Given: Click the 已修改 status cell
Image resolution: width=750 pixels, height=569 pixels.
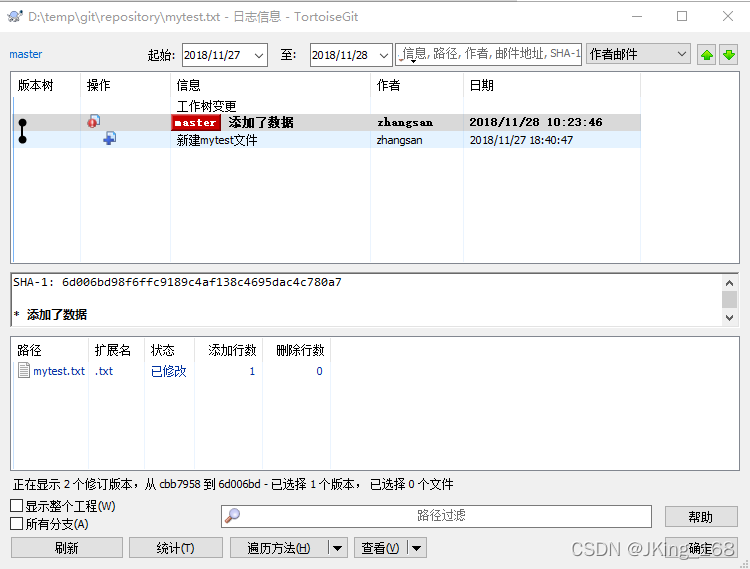Looking at the screenshot, I should coord(168,371).
